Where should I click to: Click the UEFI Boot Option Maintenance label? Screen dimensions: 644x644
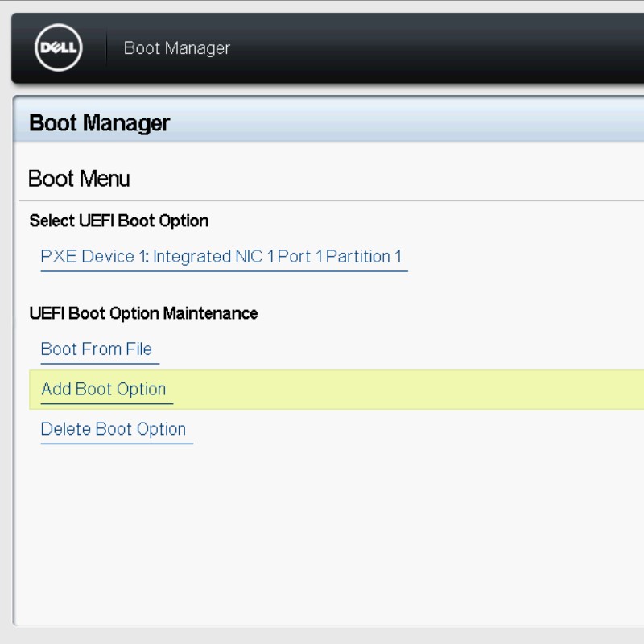coord(143,313)
